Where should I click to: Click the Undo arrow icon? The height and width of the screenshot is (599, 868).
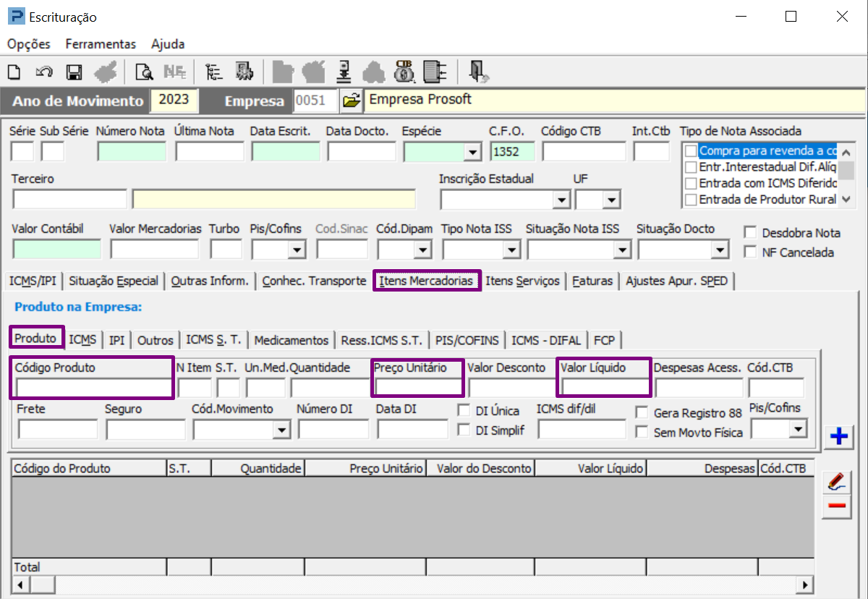pyautogui.click(x=44, y=72)
